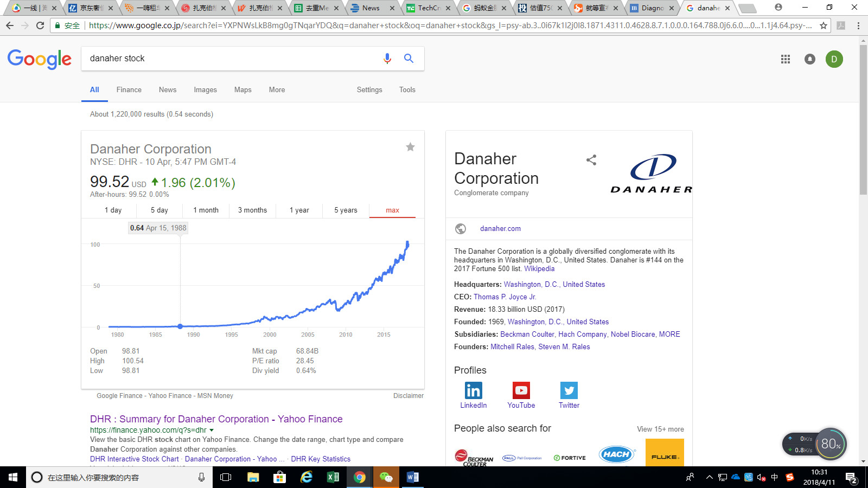Screen dimensions: 868x488
Task: Switch to the Finance search tab
Action: (129, 90)
